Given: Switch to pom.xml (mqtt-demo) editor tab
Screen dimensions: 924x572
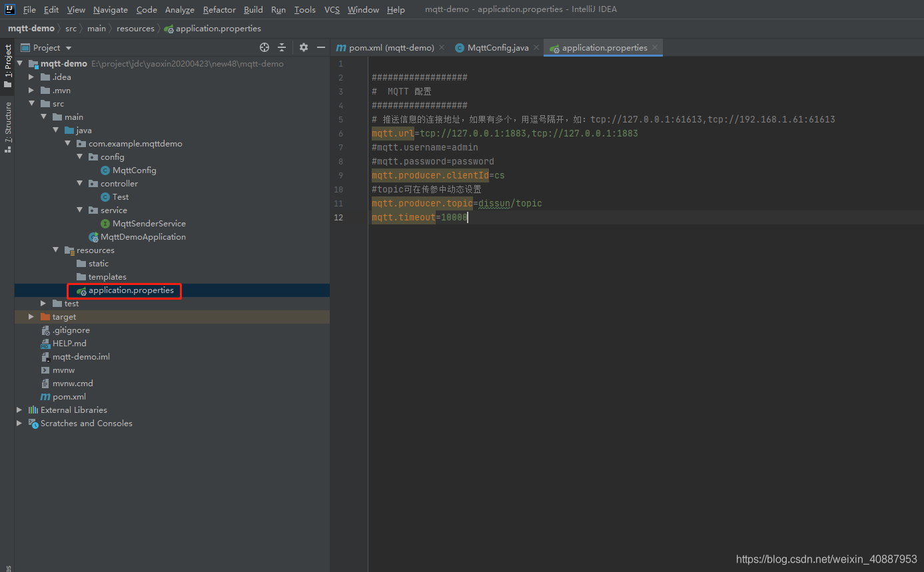Looking at the screenshot, I should tap(392, 47).
